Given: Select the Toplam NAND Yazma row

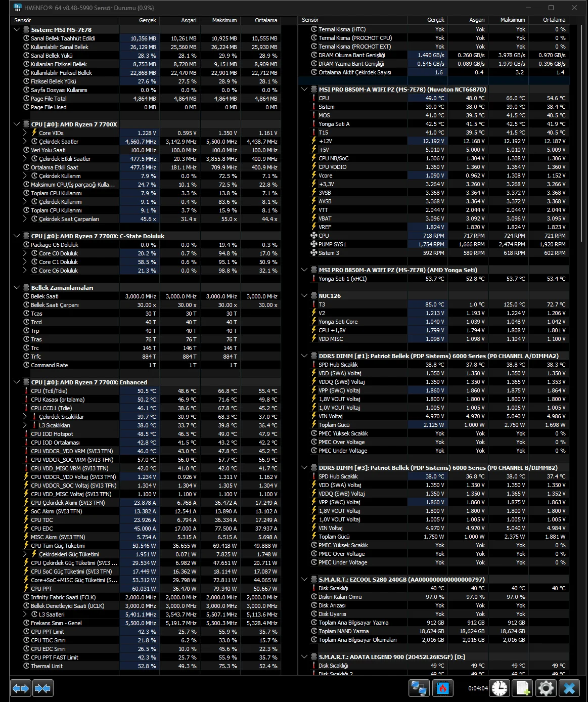Looking at the screenshot, I should (435, 631).
